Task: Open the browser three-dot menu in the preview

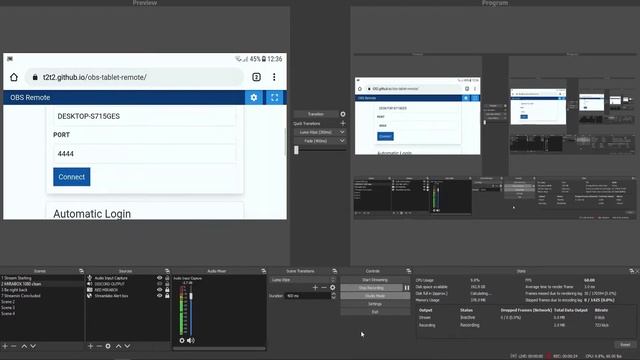Action: [274, 77]
